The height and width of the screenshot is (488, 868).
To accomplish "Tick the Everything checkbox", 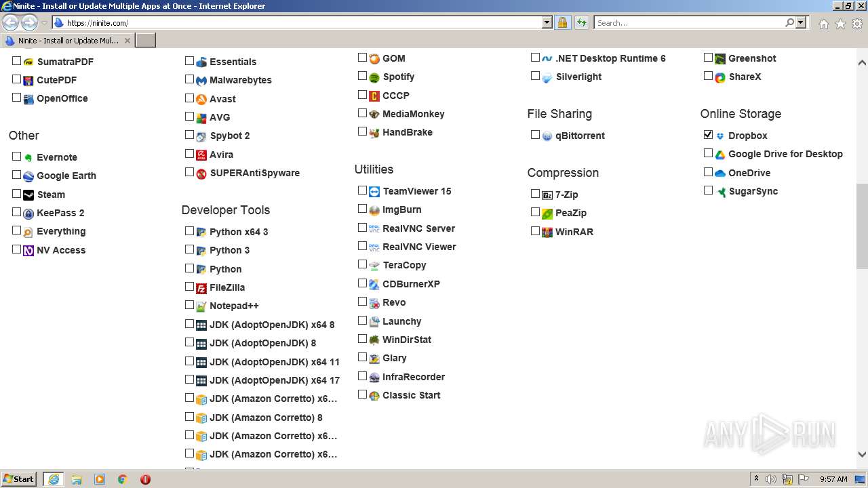I will click(16, 230).
